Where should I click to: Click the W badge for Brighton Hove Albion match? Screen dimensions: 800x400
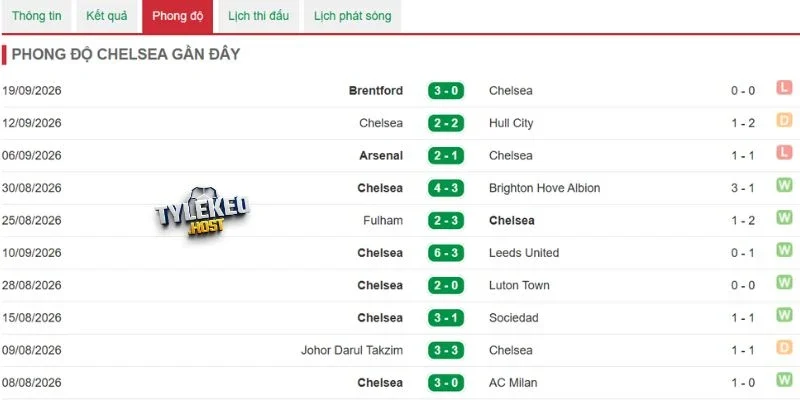pos(784,185)
